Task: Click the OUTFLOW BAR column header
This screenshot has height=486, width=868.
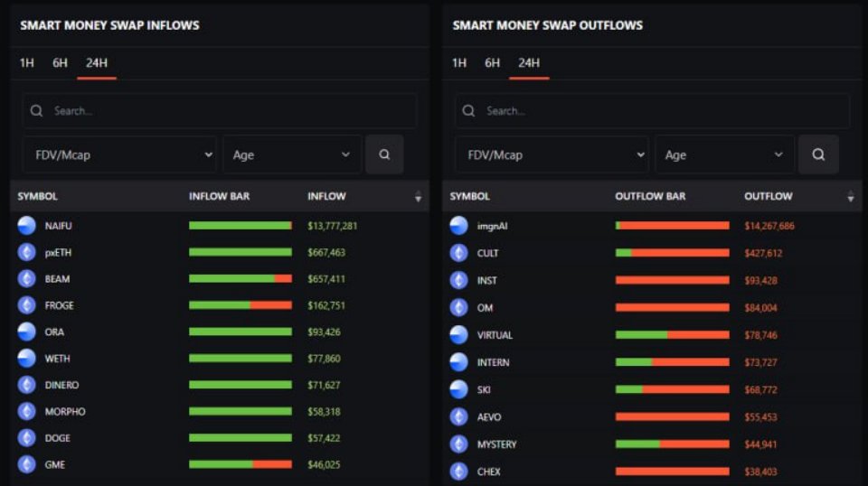Action: [x=650, y=196]
